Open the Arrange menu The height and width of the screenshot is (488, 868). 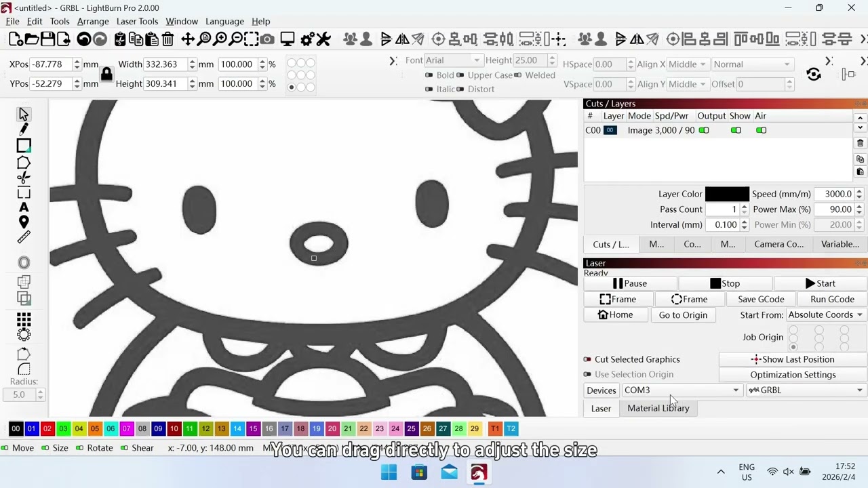(x=93, y=21)
